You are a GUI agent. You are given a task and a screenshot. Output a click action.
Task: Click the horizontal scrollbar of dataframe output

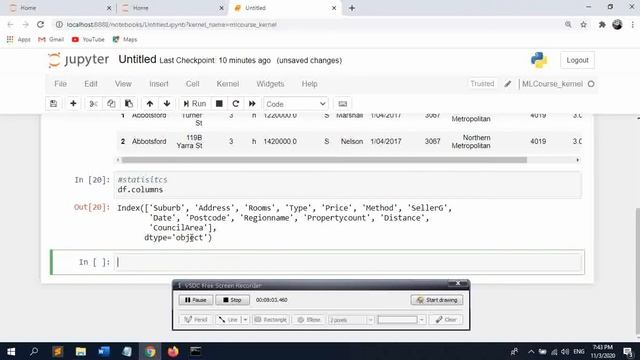[x=324, y=160]
